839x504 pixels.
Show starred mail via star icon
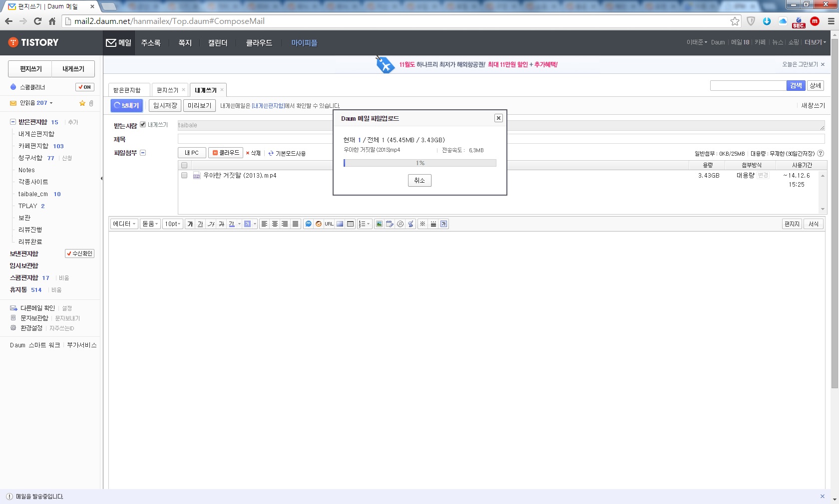tap(82, 103)
